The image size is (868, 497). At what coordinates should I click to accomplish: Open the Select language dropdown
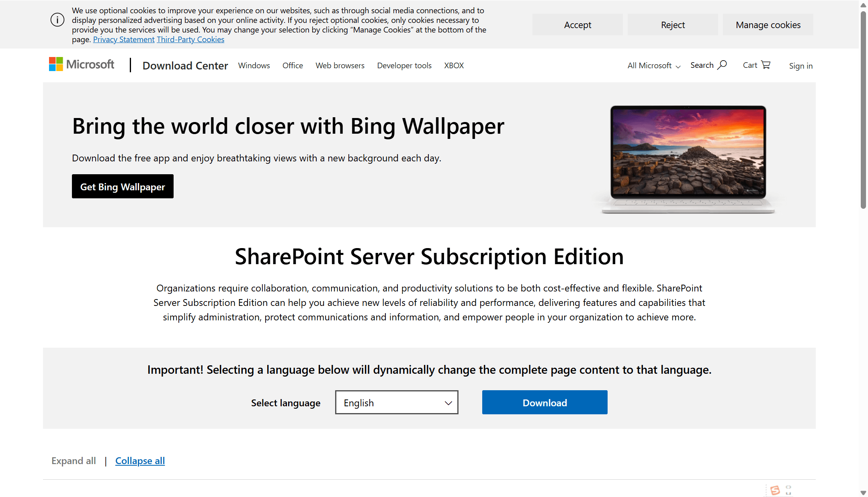(x=397, y=402)
